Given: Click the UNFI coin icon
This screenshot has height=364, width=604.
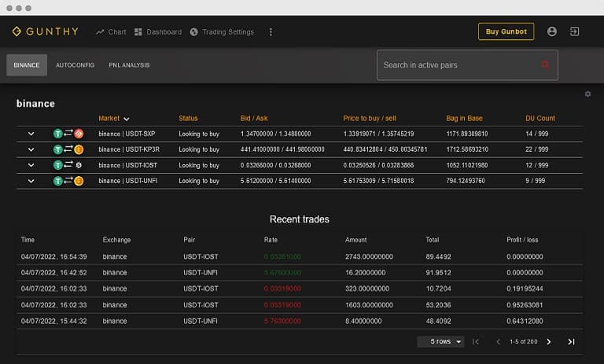Looking at the screenshot, I should click(x=79, y=181).
